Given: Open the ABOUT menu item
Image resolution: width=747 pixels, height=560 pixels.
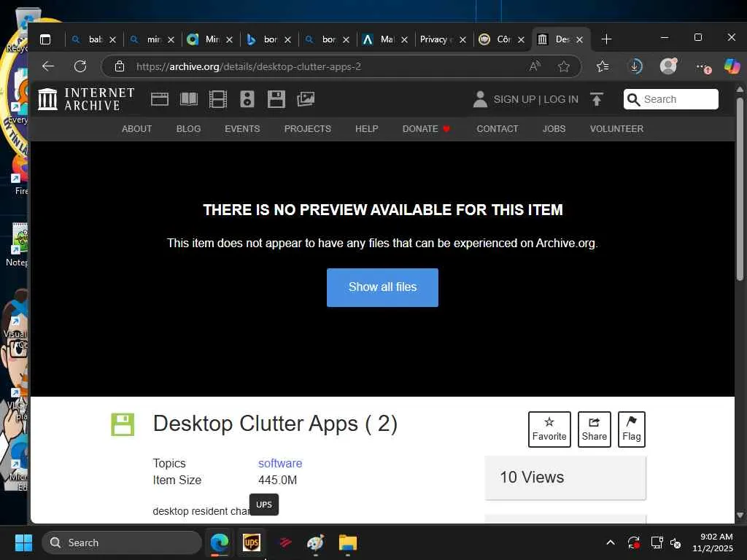Looking at the screenshot, I should click(x=136, y=128).
